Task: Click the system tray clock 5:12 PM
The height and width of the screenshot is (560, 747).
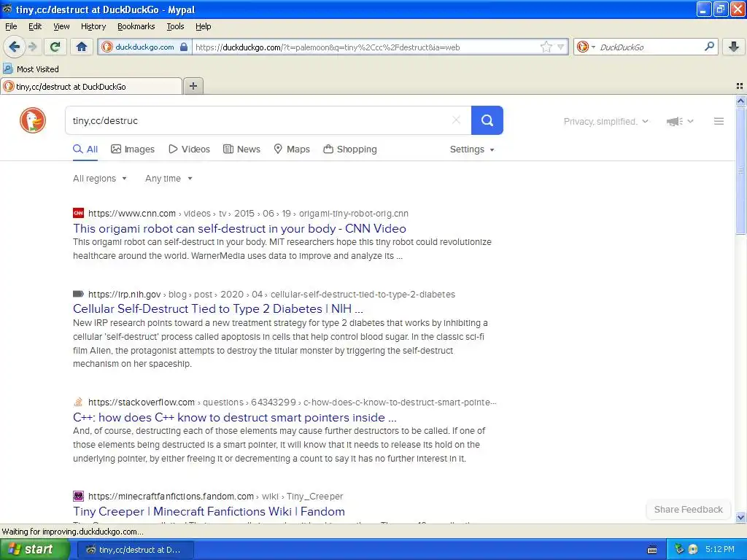Action: pos(719,549)
